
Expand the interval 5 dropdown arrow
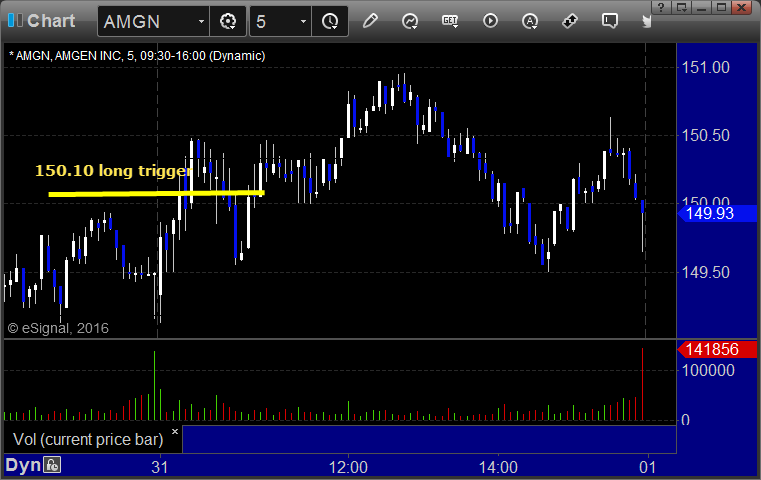click(x=303, y=22)
